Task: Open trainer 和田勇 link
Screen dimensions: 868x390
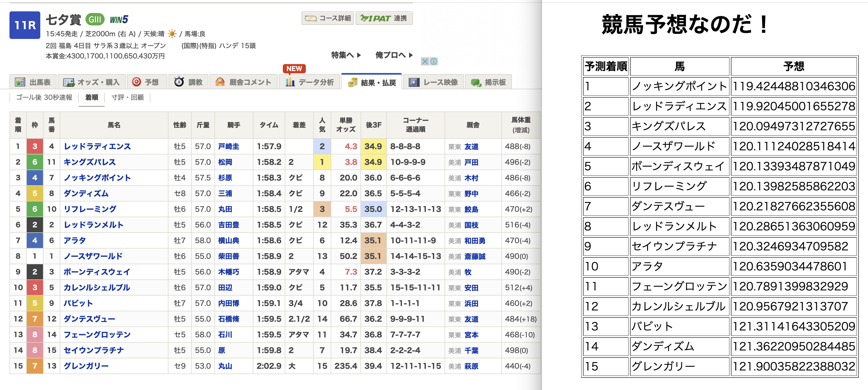Action: coord(475,241)
